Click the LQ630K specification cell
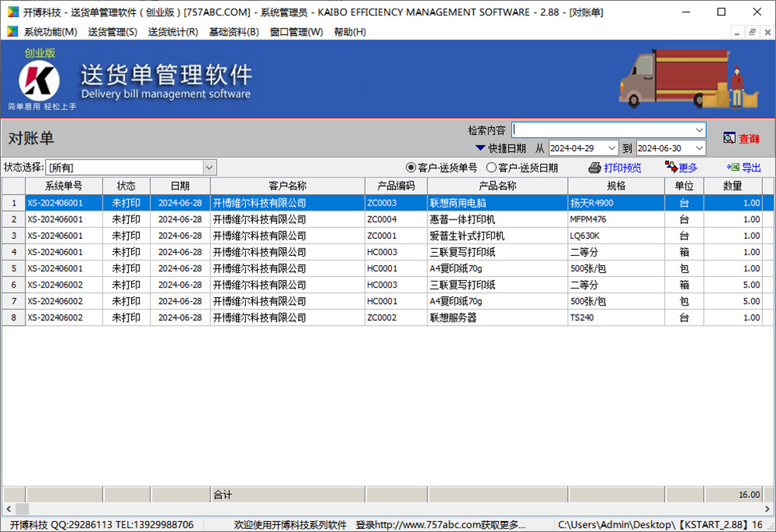776x532 pixels. (616, 235)
